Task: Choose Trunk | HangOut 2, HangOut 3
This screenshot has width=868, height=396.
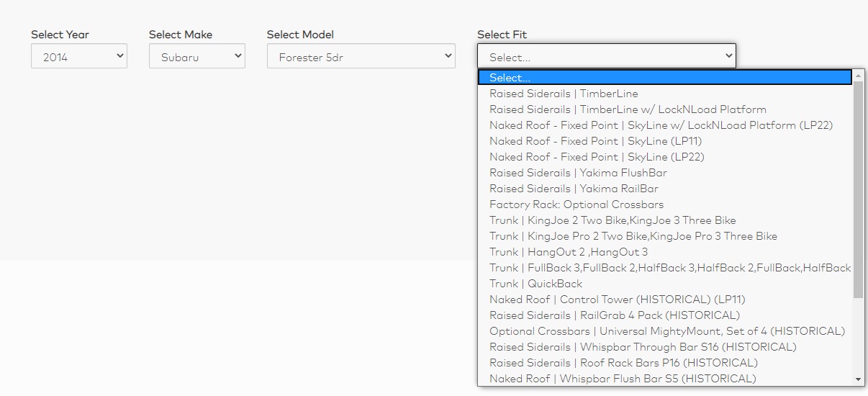Action: click(665, 252)
